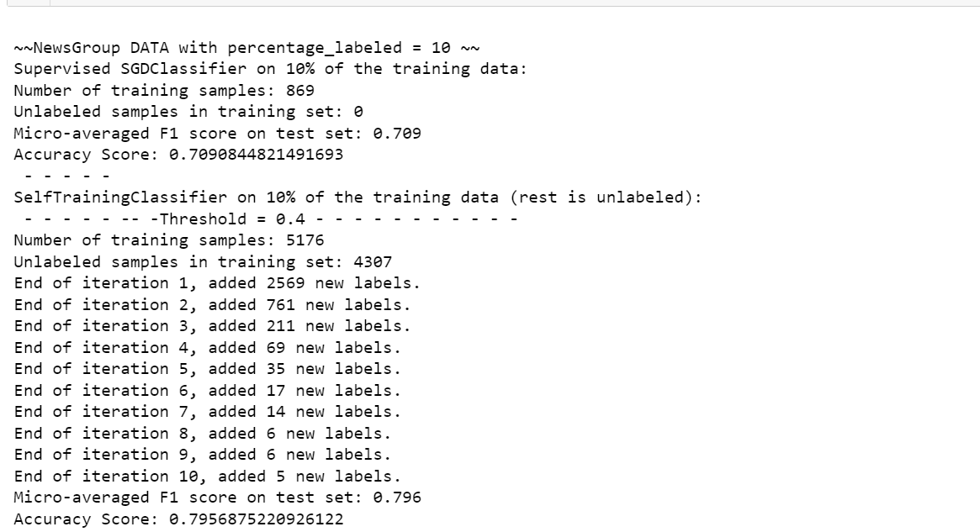Click the SelfTrainingClassifier output line
Image resolution: width=980 pixels, height=532 pixels.
coord(358,198)
